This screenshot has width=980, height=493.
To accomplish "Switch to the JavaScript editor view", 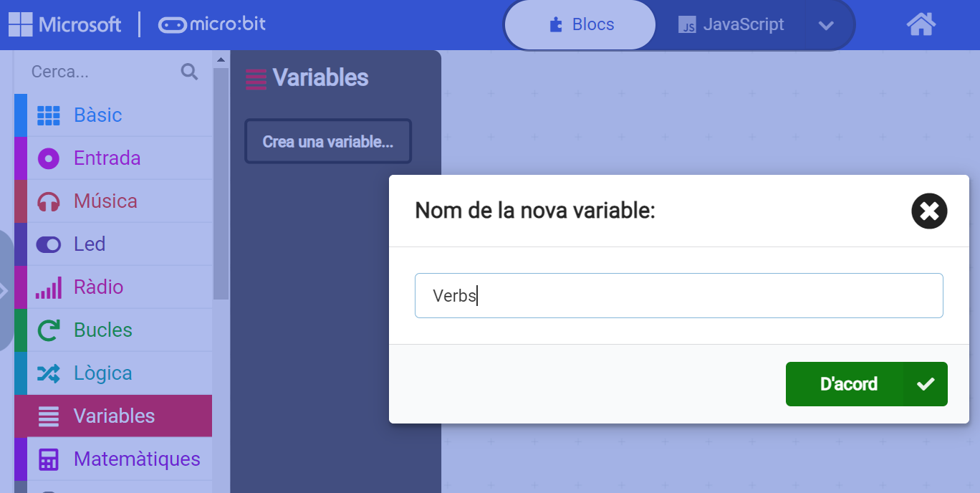I will tap(732, 25).
